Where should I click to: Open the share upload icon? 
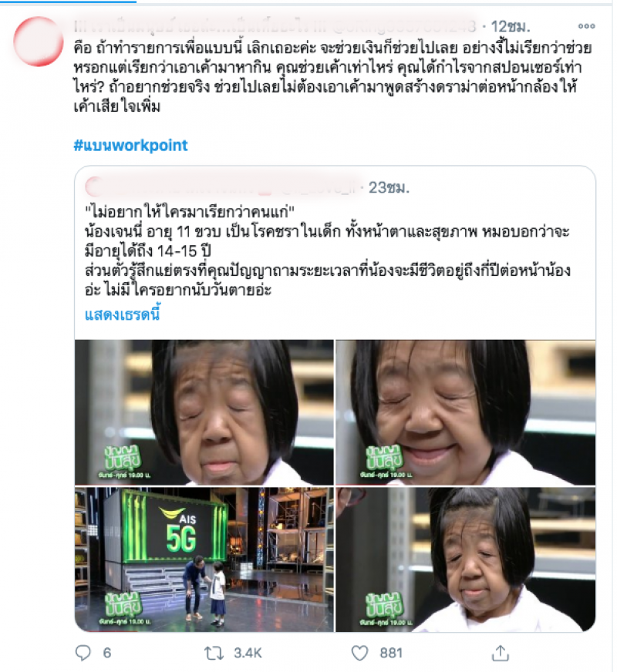500,653
